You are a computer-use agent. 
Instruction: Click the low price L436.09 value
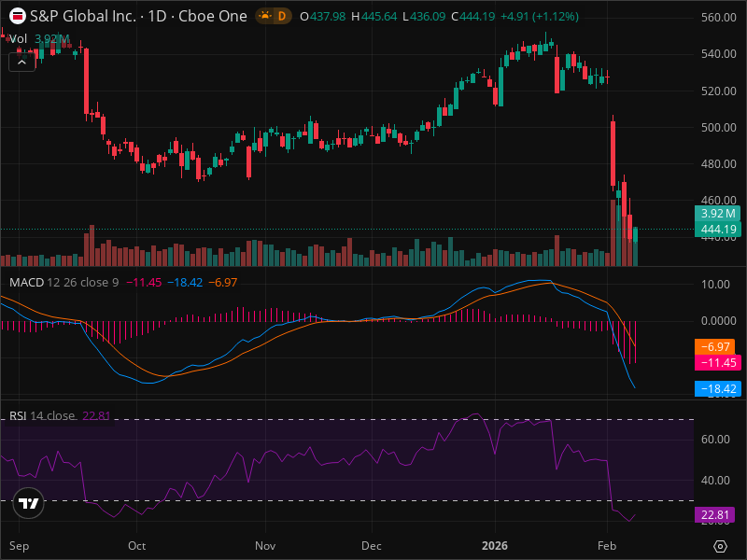tap(424, 17)
